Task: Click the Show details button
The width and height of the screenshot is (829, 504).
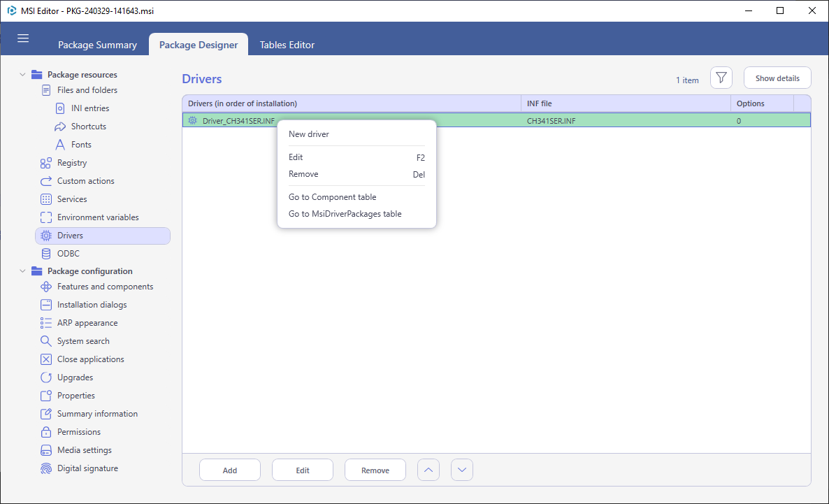Action: (777, 78)
